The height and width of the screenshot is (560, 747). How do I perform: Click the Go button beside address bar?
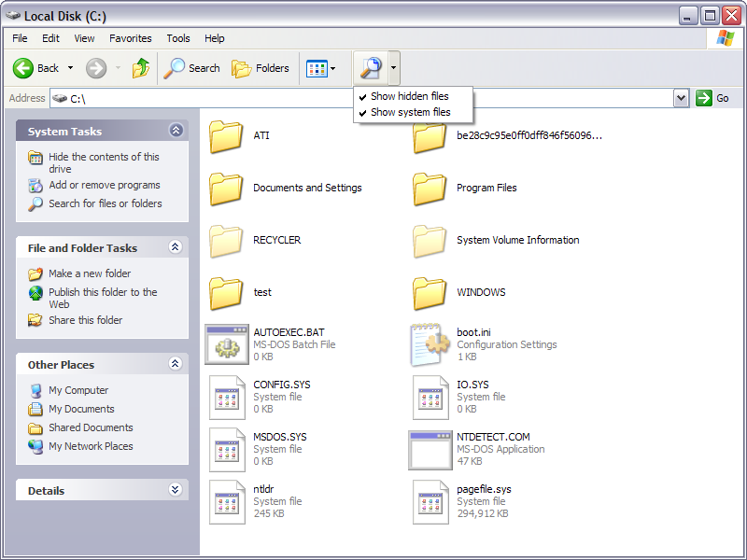click(712, 98)
